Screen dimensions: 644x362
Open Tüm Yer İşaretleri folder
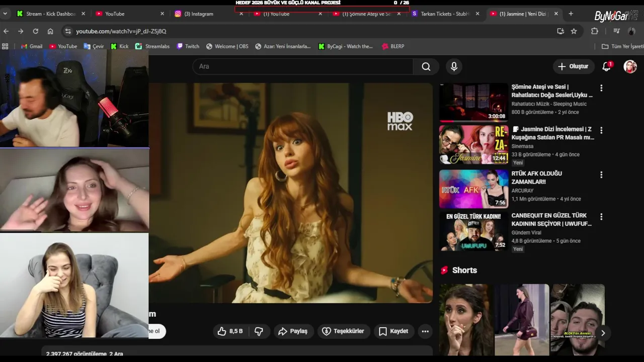tap(622, 46)
